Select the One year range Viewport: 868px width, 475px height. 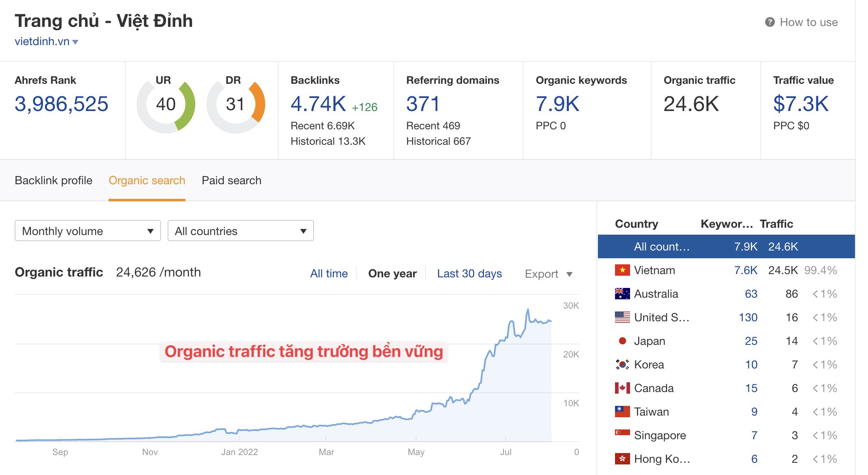(x=392, y=273)
